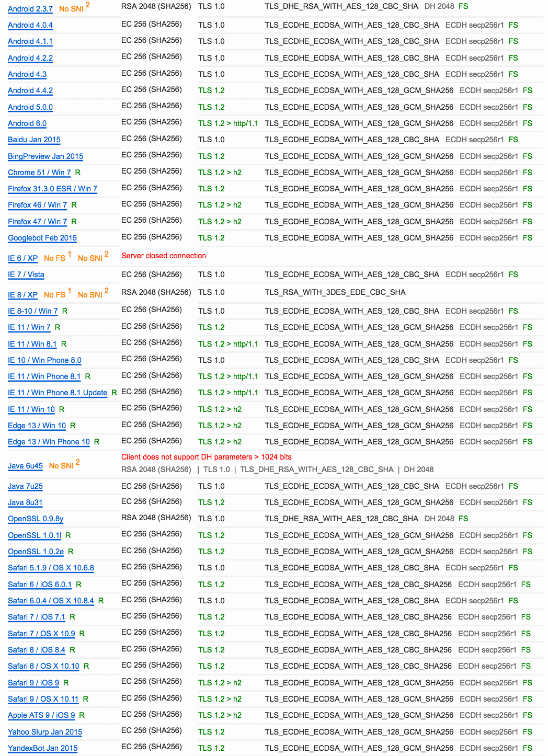Click 'TLS 1.2 > http/1.1' in Android 6.0 row
This screenshot has width=548, height=756.
pos(229,123)
